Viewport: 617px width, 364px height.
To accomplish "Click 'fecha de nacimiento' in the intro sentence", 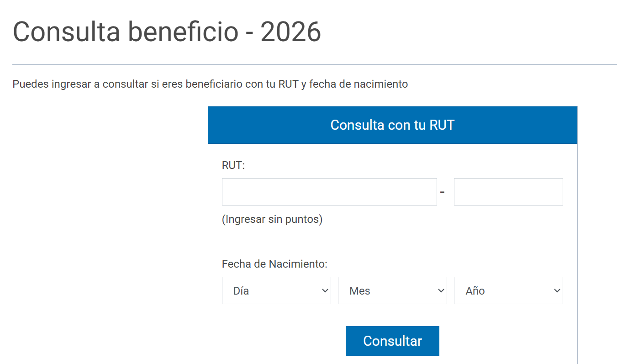I will 359,84.
